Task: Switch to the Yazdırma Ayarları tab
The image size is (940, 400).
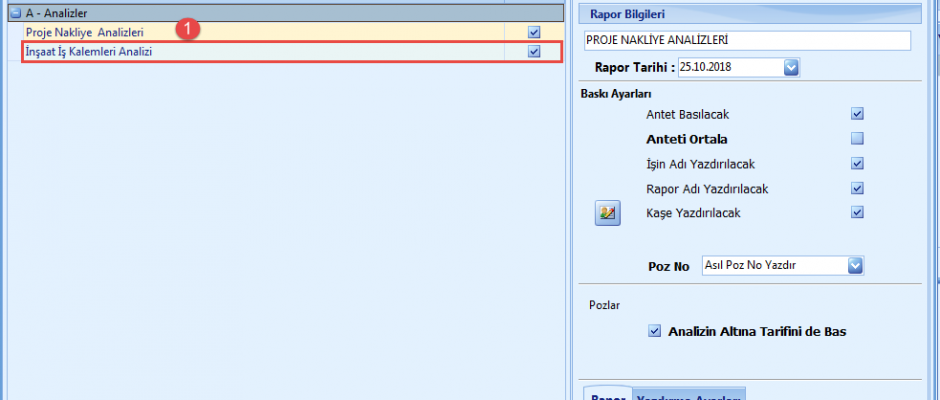Action: click(x=690, y=394)
